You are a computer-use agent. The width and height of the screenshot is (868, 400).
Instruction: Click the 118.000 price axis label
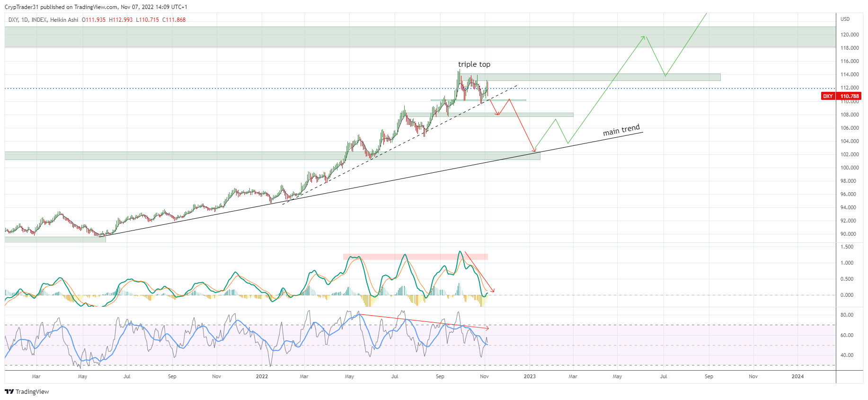tap(850, 48)
